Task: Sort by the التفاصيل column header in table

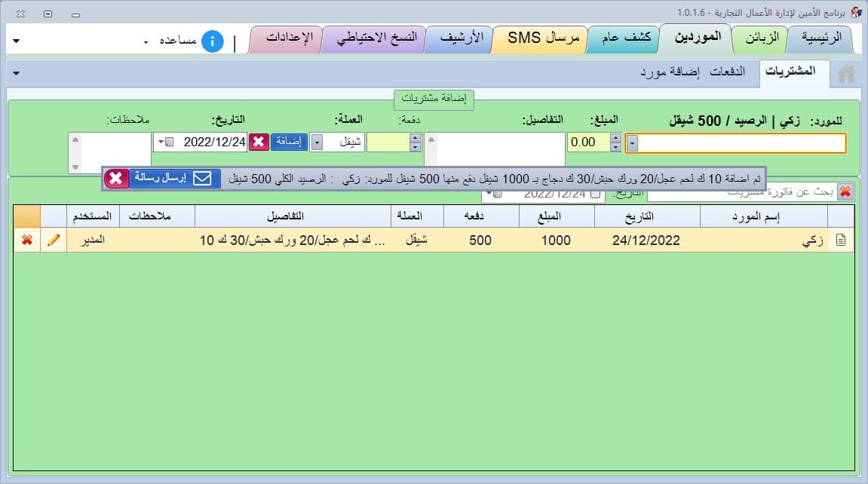Action: click(293, 216)
